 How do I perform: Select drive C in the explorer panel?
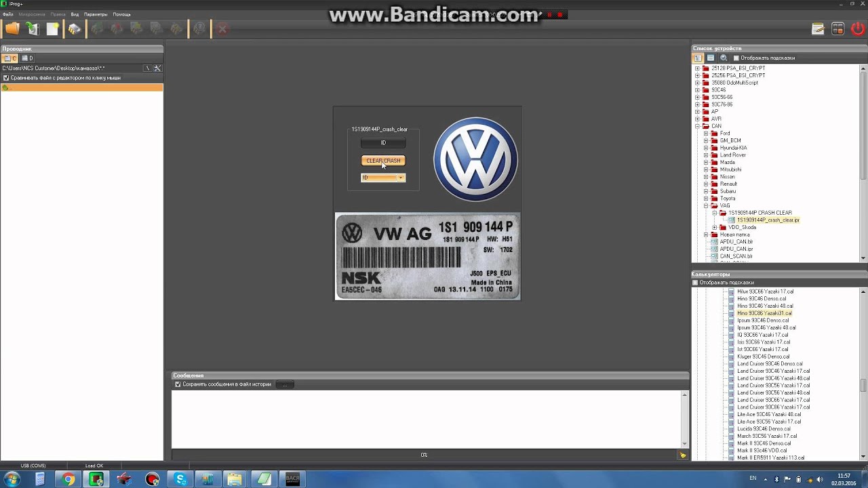(x=10, y=58)
